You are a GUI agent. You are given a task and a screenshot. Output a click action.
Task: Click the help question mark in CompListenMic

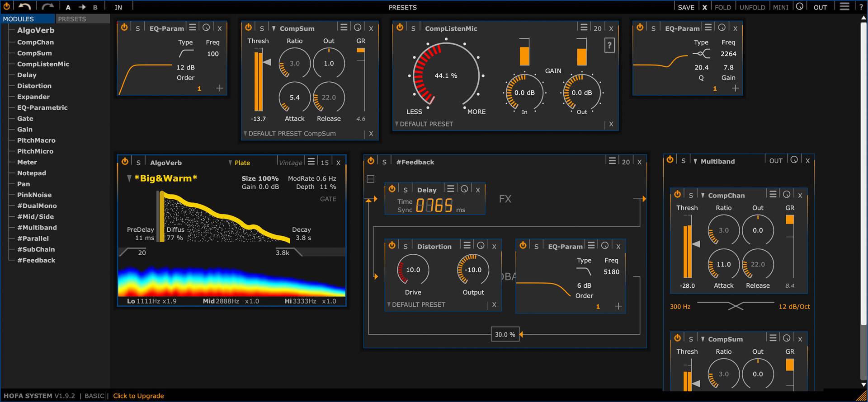609,45
